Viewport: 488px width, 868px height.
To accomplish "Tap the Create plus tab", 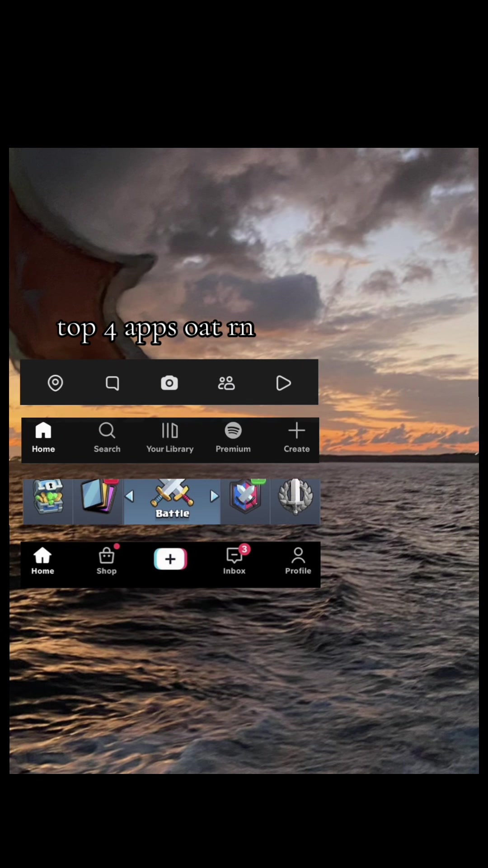I will (x=297, y=437).
